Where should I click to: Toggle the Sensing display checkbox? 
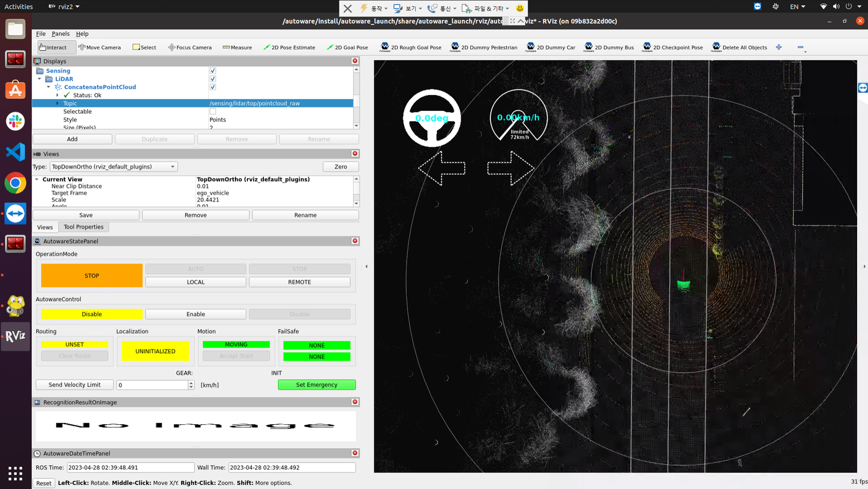pyautogui.click(x=213, y=71)
